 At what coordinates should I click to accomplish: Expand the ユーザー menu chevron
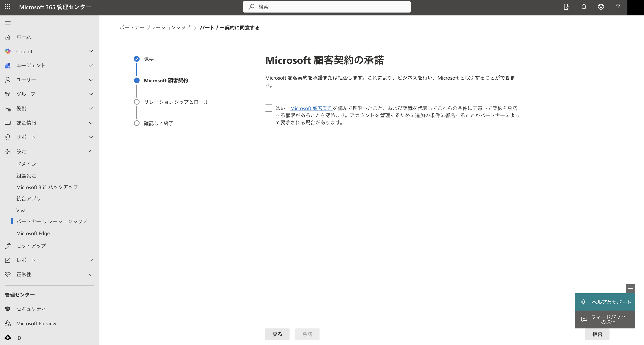[91, 80]
